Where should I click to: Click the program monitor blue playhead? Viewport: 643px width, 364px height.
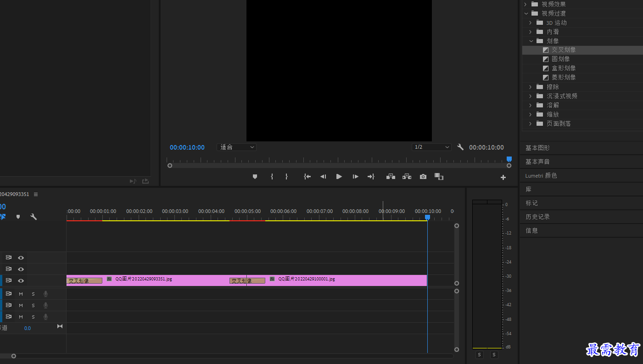click(x=509, y=159)
